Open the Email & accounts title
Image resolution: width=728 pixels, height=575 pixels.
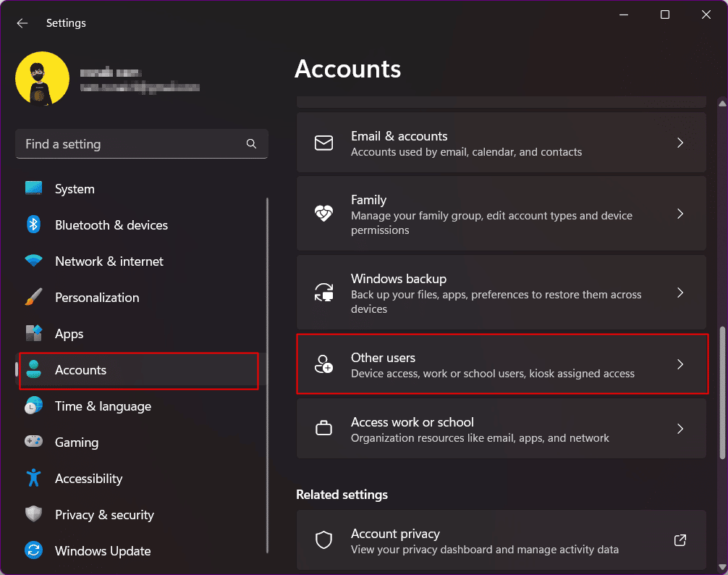pos(399,136)
